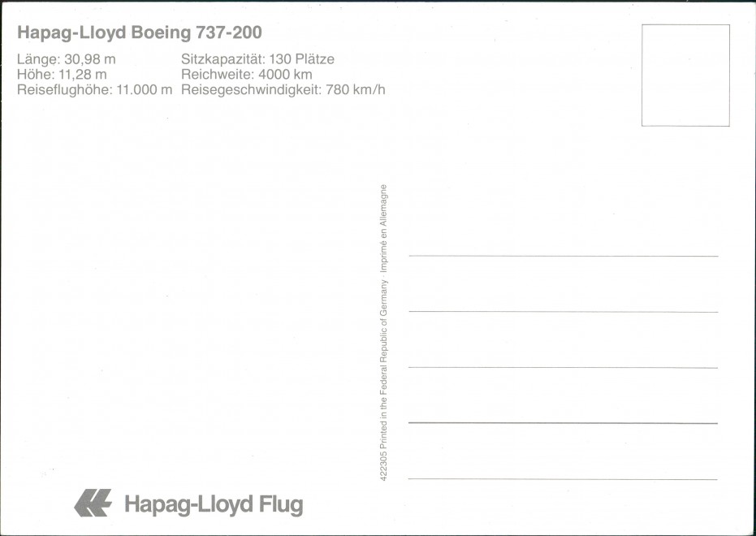Click the Hapag-Lloyd Flug wordmark
The image size is (756, 536).
[214, 504]
